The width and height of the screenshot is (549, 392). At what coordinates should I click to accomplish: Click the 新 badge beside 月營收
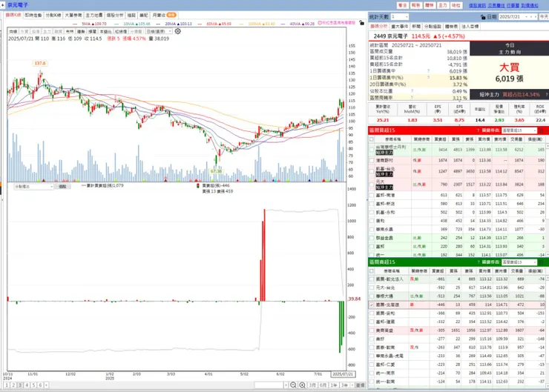click(171, 15)
